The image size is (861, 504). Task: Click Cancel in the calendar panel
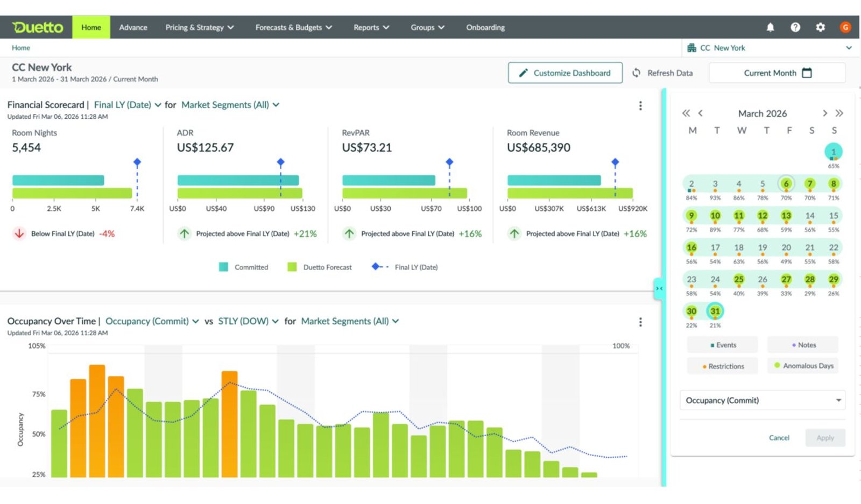coord(779,438)
